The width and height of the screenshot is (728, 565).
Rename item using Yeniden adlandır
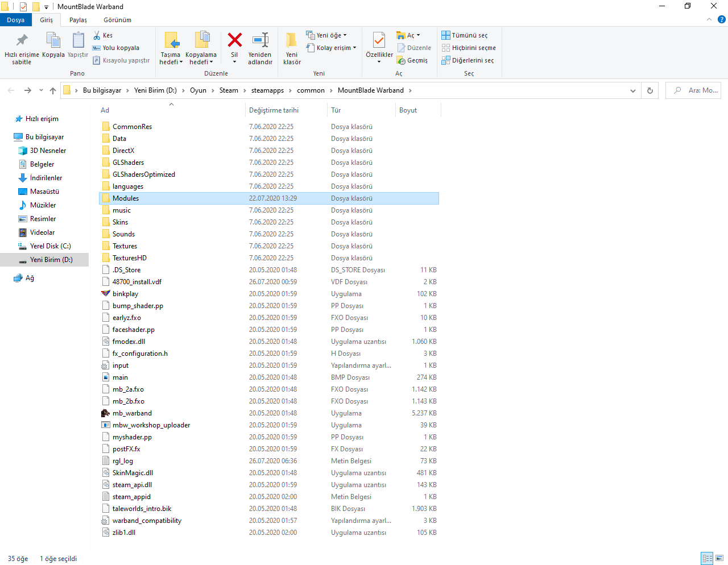click(260, 48)
